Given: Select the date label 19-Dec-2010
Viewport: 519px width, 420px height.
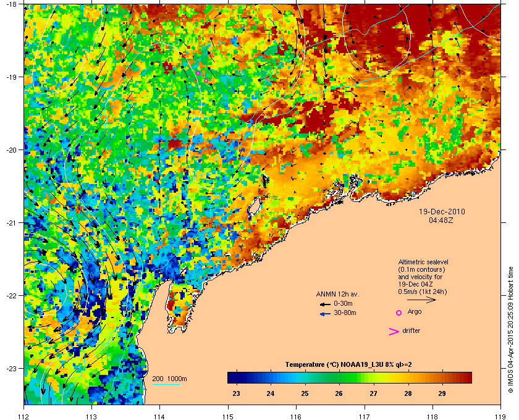Looking at the screenshot, I should 442,212.
